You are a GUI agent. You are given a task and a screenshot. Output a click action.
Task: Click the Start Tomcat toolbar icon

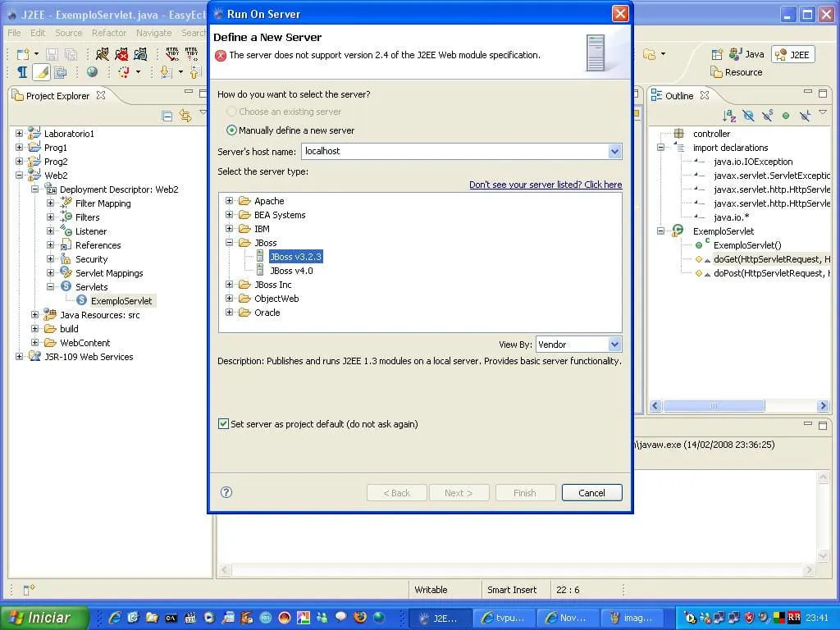pos(102,53)
